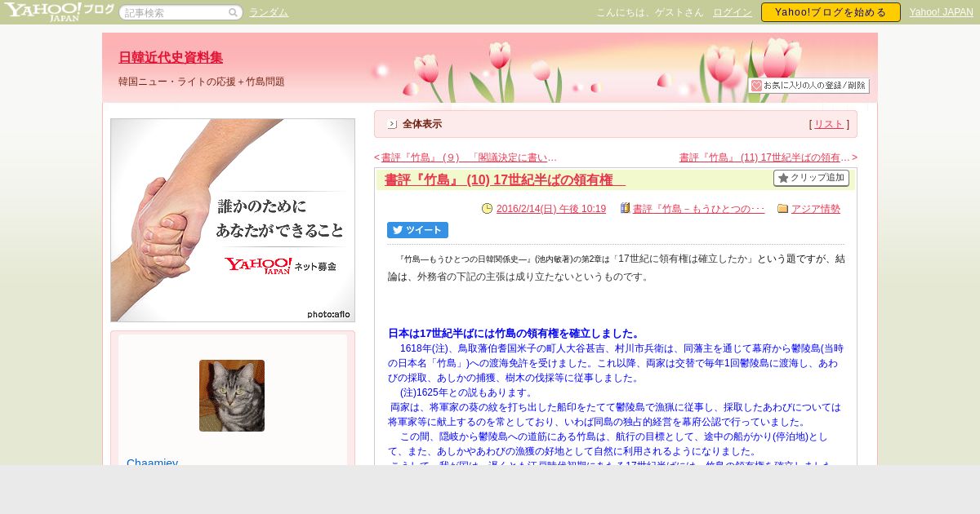This screenshot has height=514, width=980.
Task: Click the Yahoo! ネット募金 handshake banner
Action: tap(233, 220)
